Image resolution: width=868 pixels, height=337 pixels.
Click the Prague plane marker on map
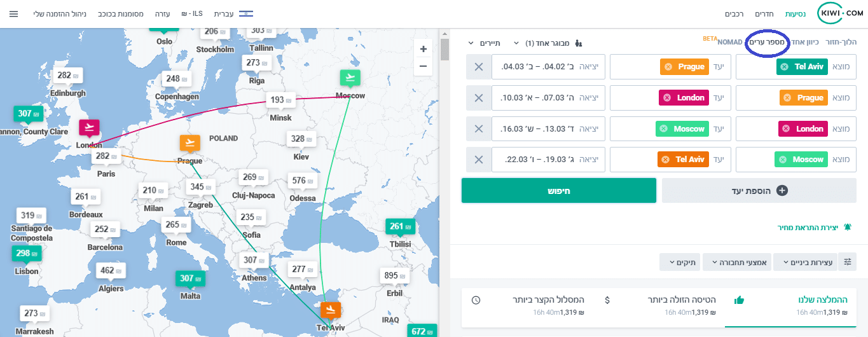click(190, 143)
